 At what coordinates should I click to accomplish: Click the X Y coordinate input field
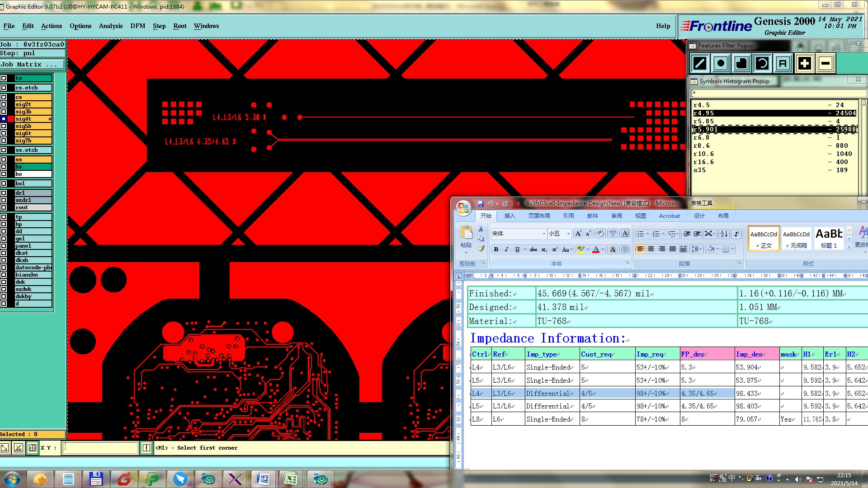click(100, 448)
